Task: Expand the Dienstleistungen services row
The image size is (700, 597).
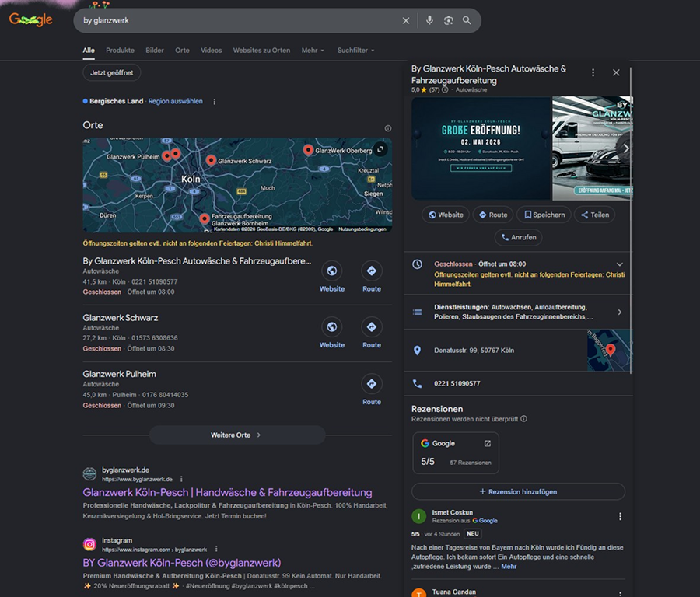Action: coord(518,312)
